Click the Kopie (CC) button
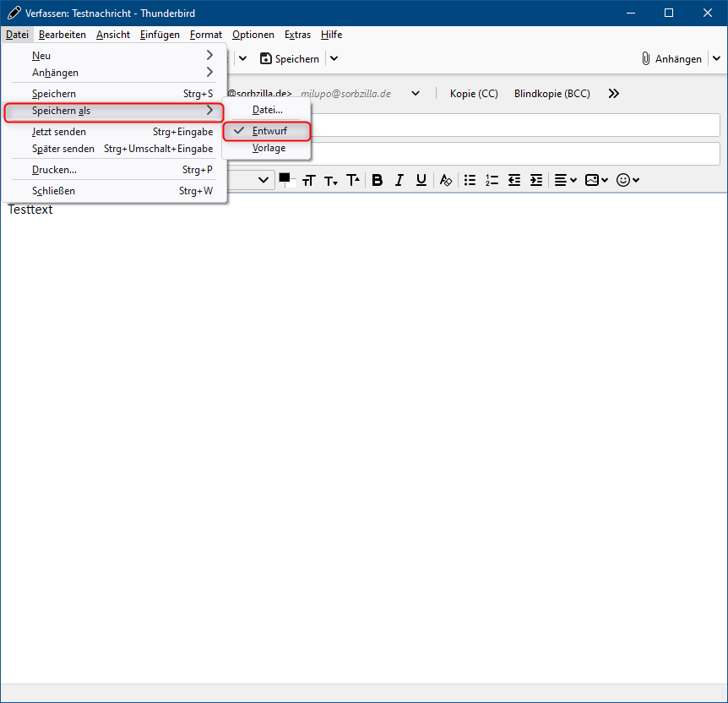 474,94
